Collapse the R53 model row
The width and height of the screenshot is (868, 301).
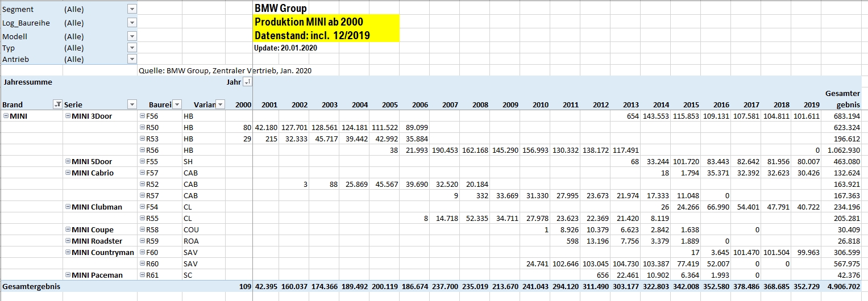tap(142, 139)
